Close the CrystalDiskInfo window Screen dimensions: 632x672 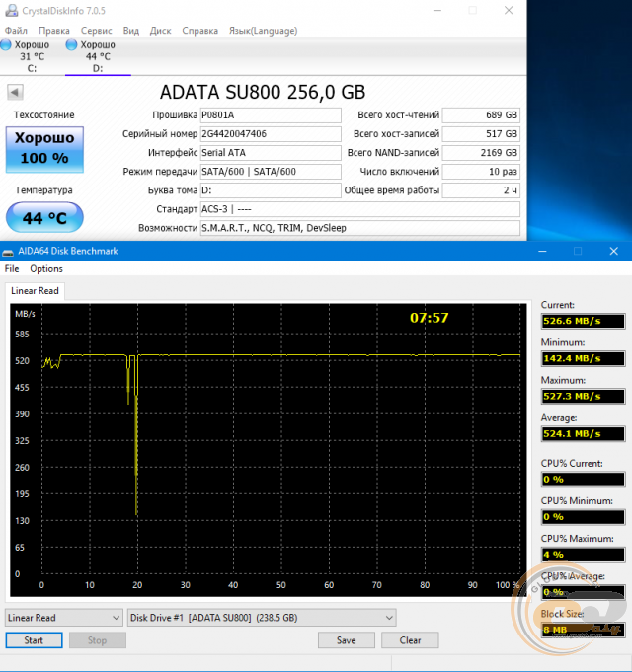[509, 10]
